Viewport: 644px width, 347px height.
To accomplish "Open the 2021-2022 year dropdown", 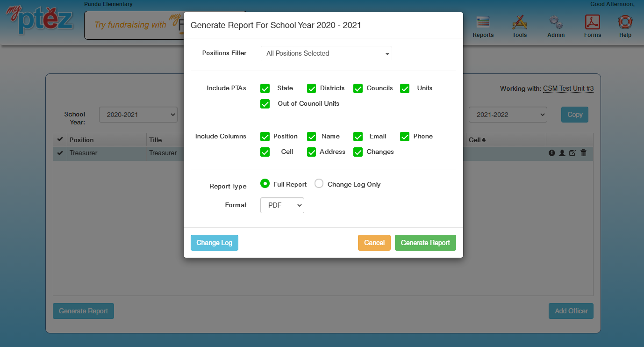I will [x=508, y=115].
